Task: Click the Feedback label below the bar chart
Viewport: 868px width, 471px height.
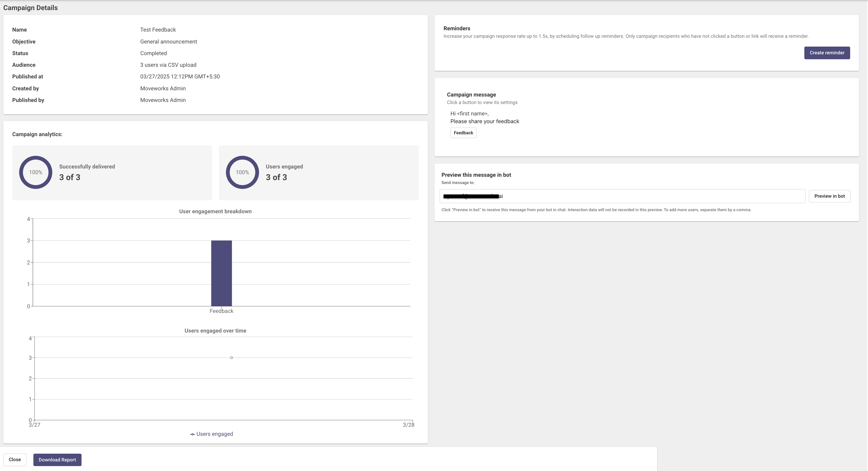Action: click(x=221, y=311)
